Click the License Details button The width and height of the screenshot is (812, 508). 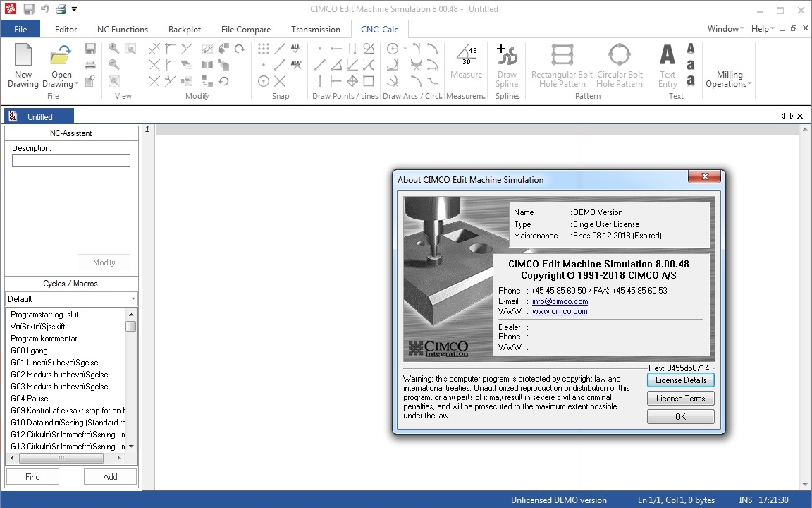pos(680,380)
